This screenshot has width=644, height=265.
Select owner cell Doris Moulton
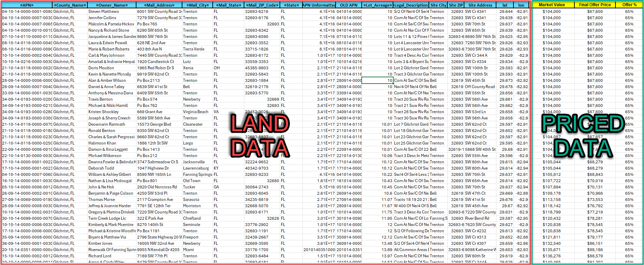point(111,68)
